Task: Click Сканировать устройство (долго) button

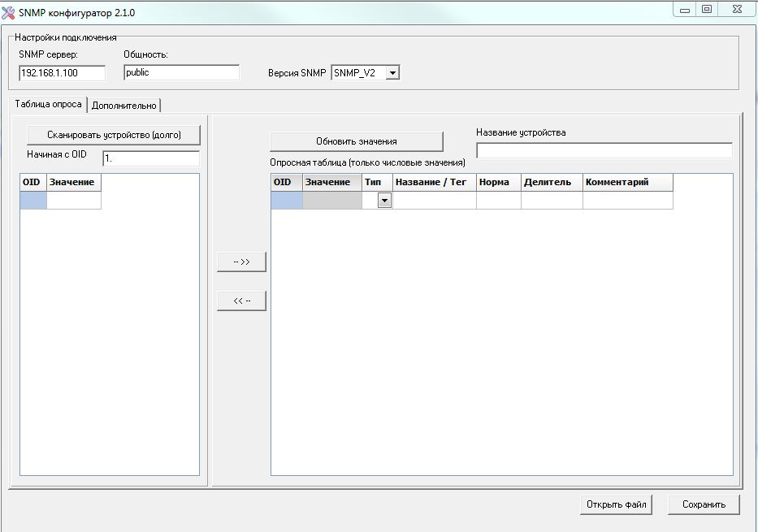Action: (113, 135)
